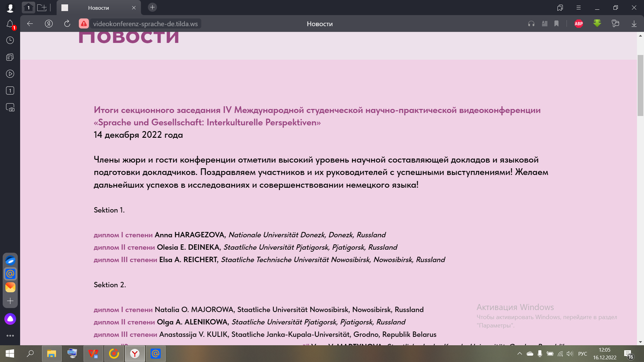Expand the hidden system tray icons chevron
The image size is (644, 362).
(x=520, y=354)
